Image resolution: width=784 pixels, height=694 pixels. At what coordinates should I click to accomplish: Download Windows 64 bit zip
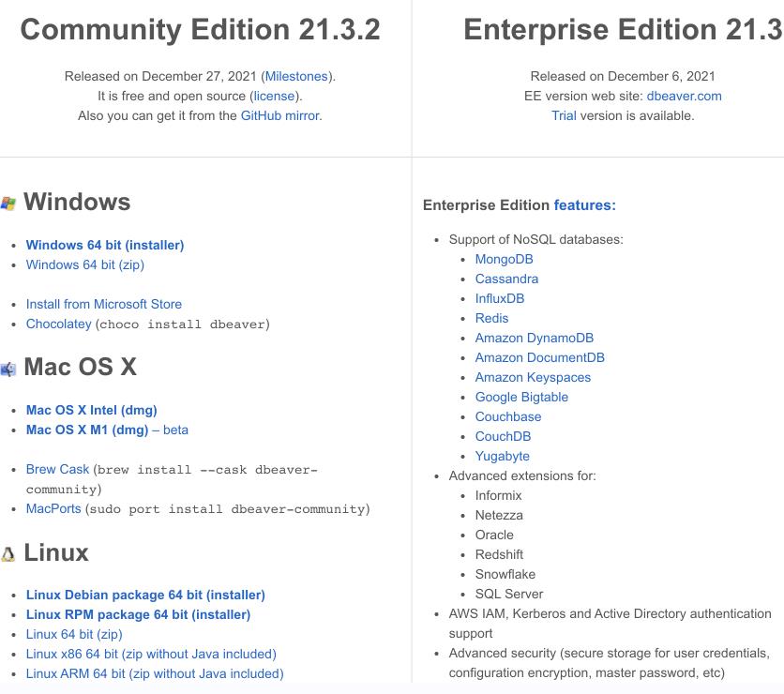(x=85, y=264)
